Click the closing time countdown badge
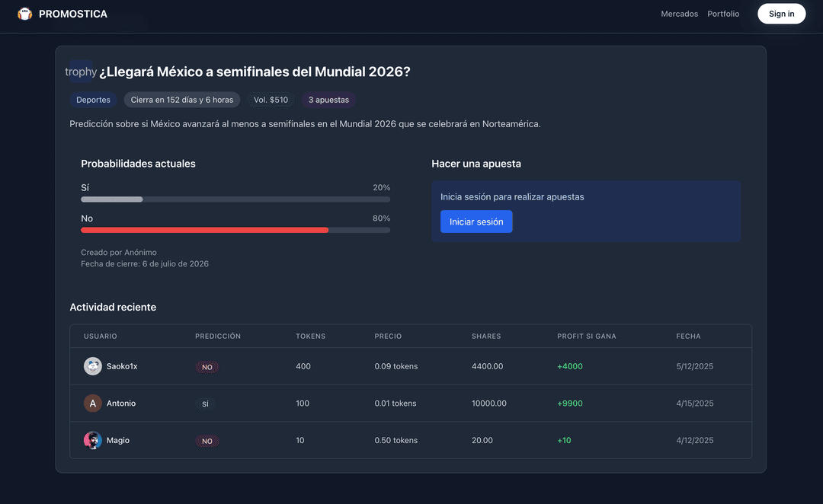 [182, 100]
